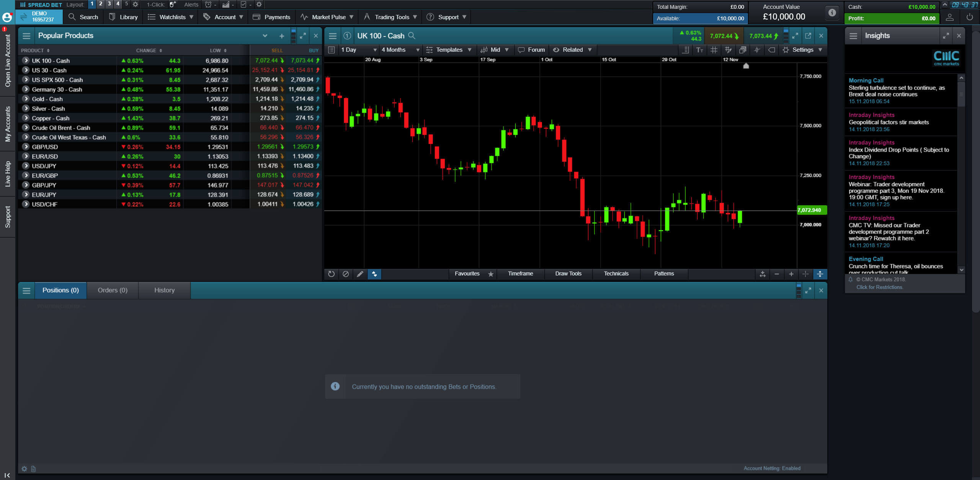Expand the Gold - Cash product row
Image resolution: width=980 pixels, height=480 pixels.
coord(26,99)
